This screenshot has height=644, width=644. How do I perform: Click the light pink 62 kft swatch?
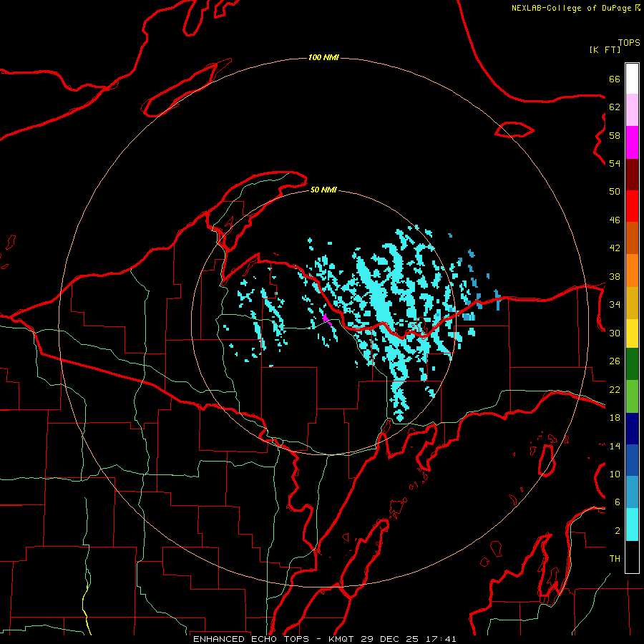pos(632,110)
